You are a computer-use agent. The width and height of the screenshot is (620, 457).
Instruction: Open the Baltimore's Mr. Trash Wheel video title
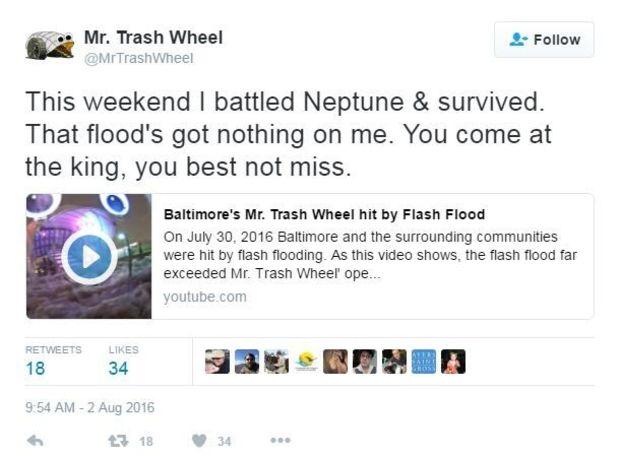tap(324, 214)
